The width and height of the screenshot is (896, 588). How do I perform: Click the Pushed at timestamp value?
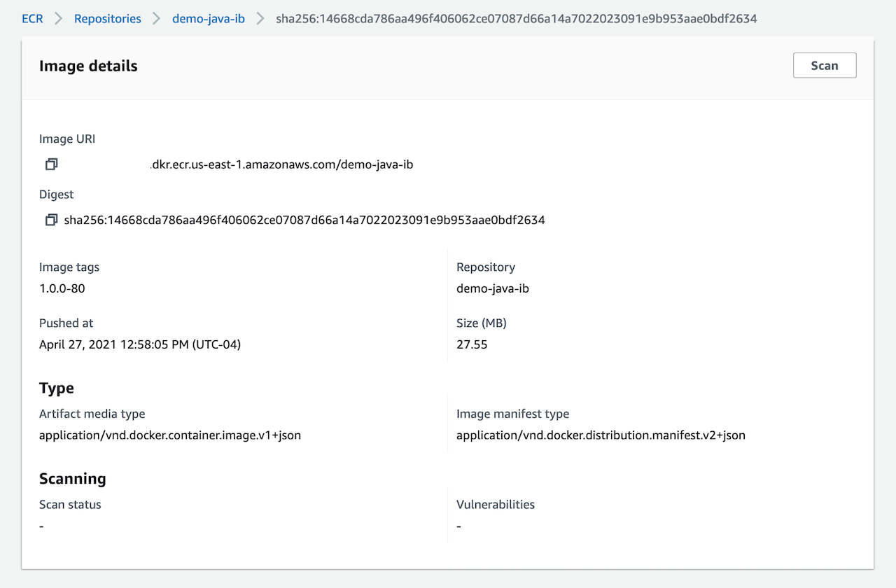(139, 344)
